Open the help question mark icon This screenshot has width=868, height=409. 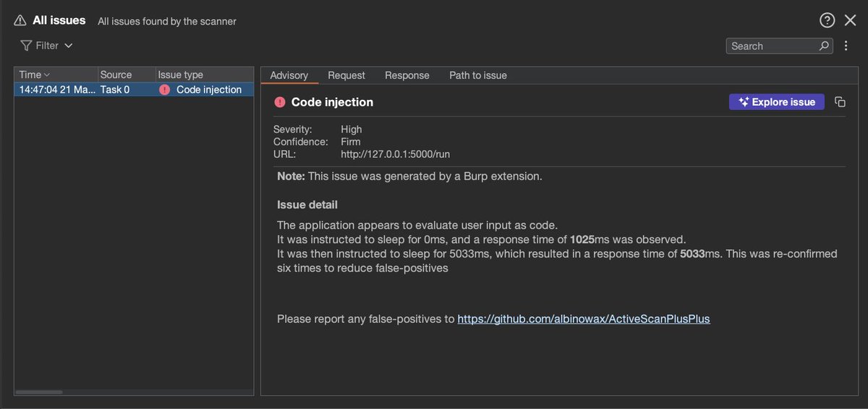(x=827, y=20)
